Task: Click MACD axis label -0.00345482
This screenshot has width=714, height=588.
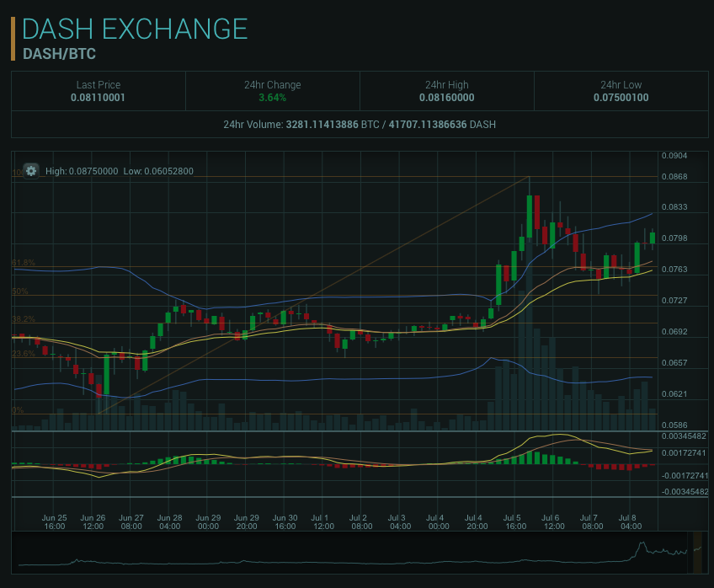Action: coord(685,492)
